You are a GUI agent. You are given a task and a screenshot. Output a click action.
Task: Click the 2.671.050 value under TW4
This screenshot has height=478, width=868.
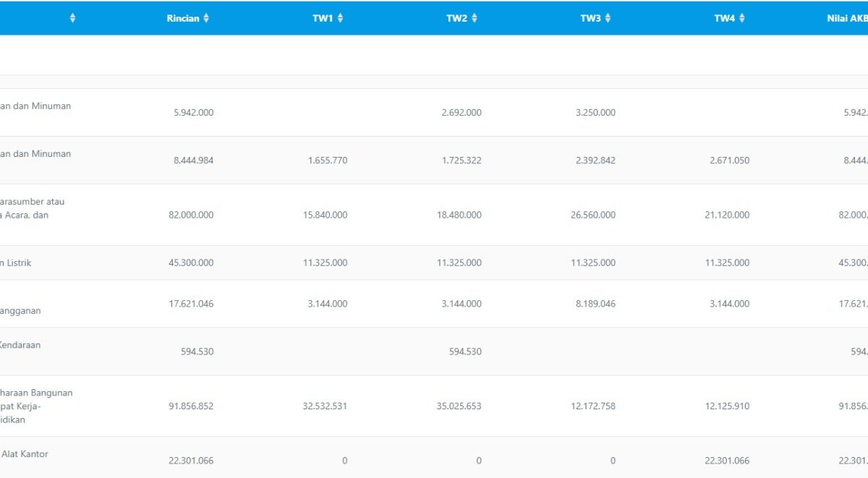coord(729,160)
